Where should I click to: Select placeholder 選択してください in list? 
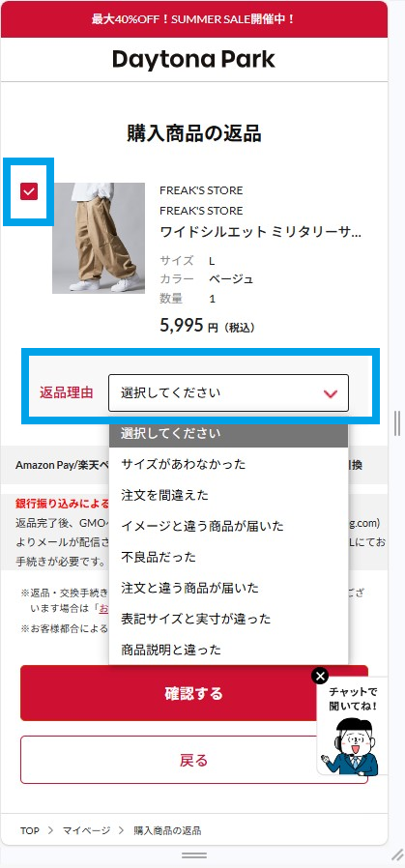pyautogui.click(x=228, y=433)
